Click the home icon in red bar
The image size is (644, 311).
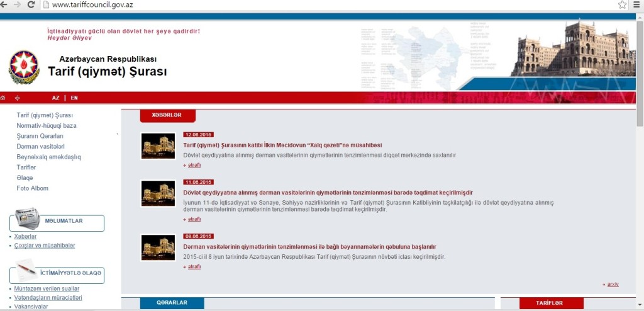point(3,98)
